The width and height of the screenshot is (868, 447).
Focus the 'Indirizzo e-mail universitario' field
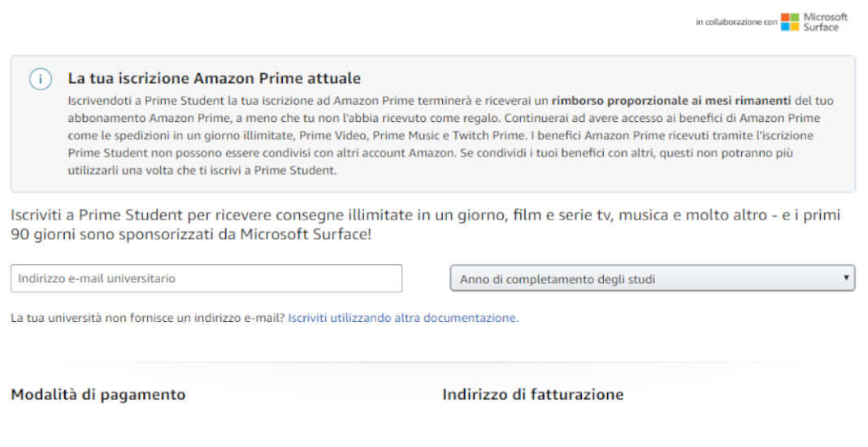pyautogui.click(x=206, y=278)
